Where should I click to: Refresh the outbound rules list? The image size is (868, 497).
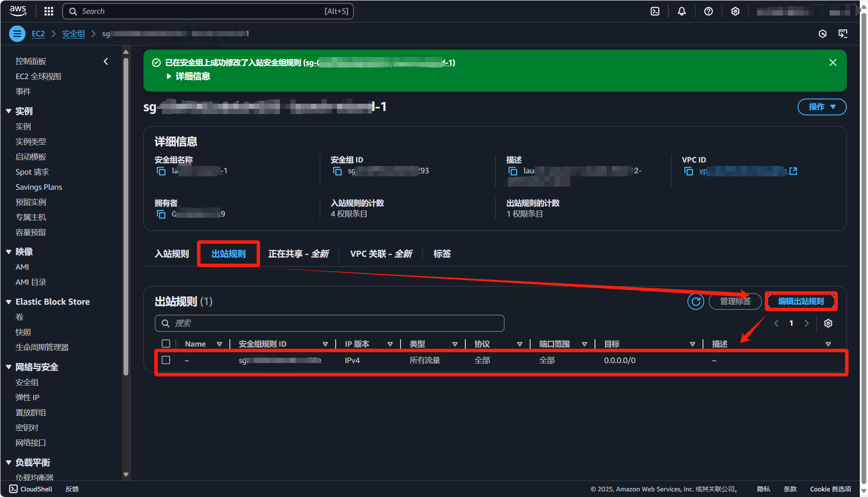coord(696,301)
